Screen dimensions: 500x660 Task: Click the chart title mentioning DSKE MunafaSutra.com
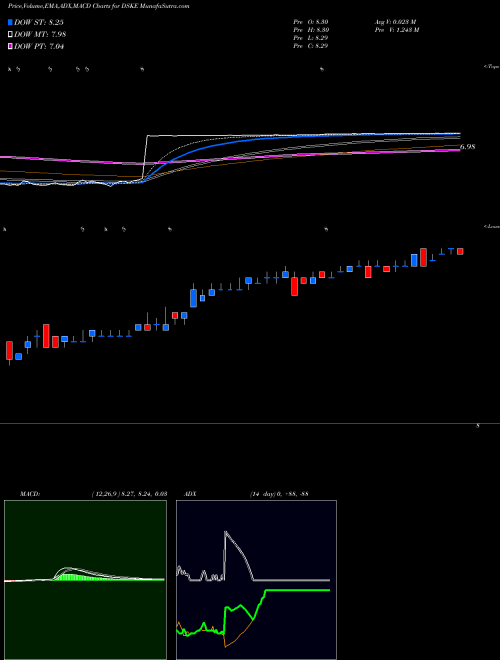click(98, 6)
